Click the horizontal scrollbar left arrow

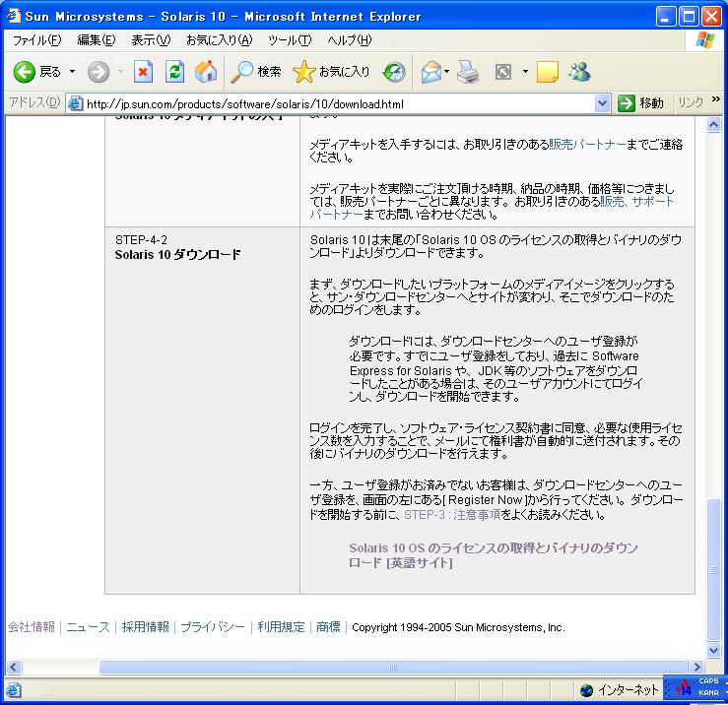[14, 667]
